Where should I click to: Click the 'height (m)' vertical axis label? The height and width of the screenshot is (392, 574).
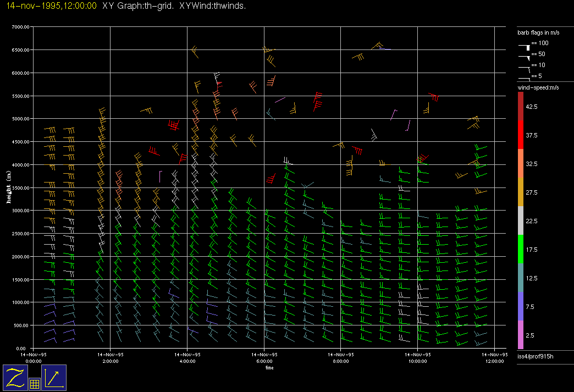coord(9,187)
